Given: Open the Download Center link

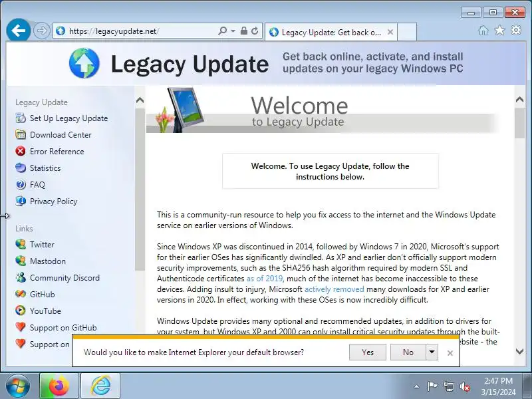Looking at the screenshot, I should point(61,135).
